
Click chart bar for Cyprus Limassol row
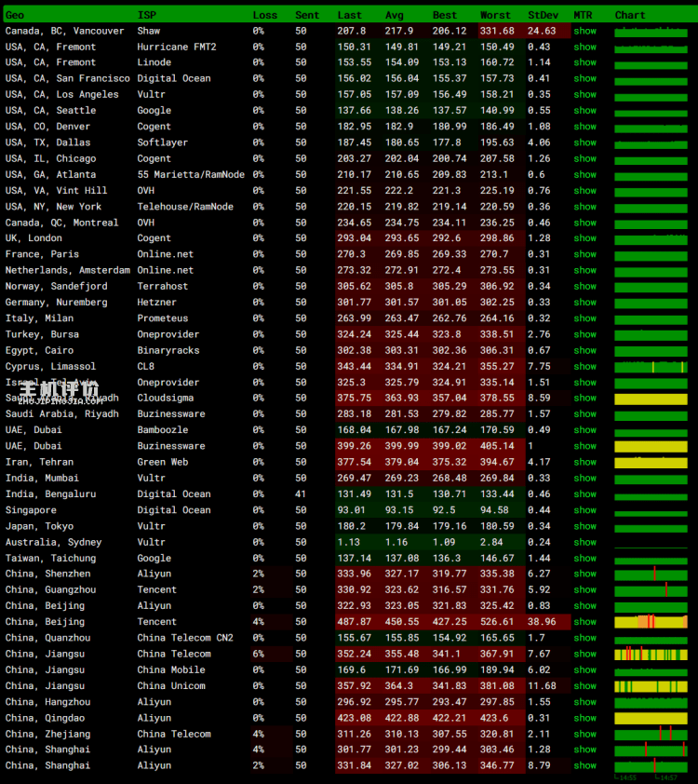click(x=651, y=367)
